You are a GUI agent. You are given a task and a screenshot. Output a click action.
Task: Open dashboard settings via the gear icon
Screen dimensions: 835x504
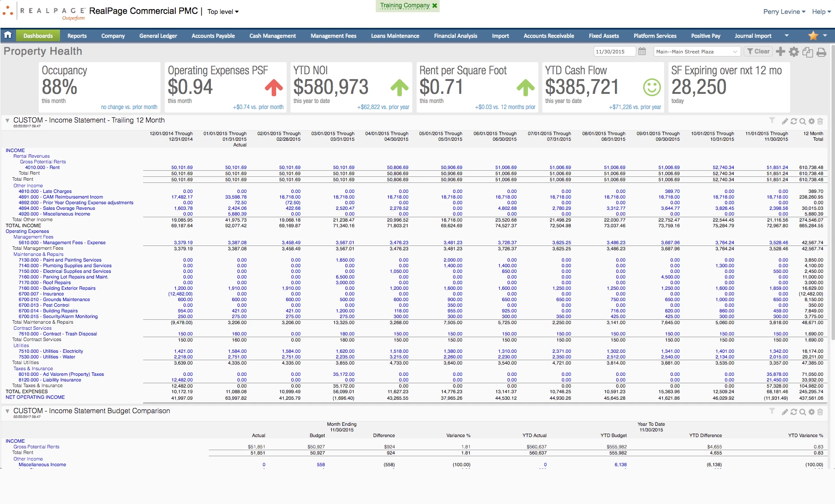795,51
